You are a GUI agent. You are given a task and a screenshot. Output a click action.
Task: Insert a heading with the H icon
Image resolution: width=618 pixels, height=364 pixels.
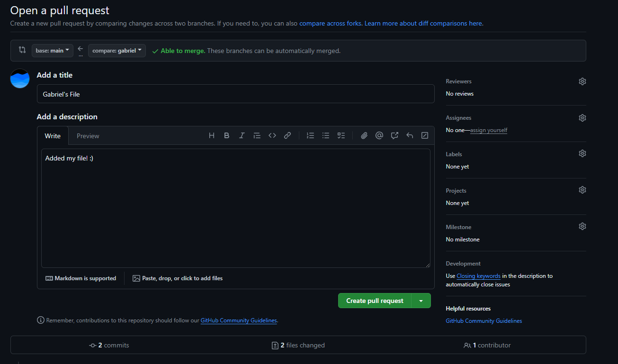click(212, 135)
